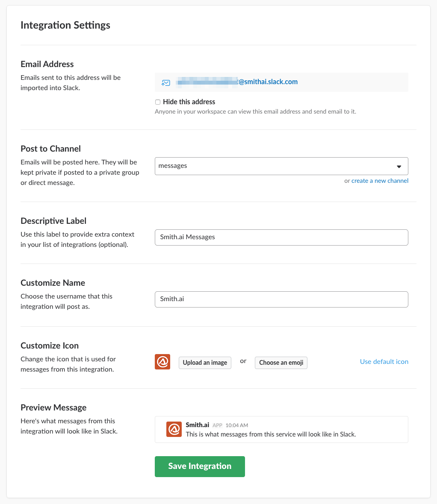This screenshot has width=437, height=504.
Task: Click the 10:04 AM timestamp in preview
Action: (236, 425)
